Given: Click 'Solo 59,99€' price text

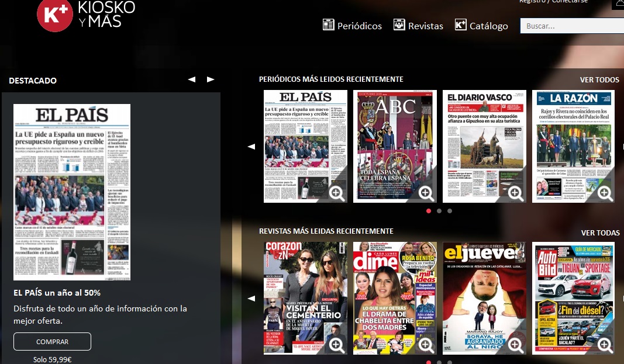Looking at the screenshot, I should click(x=52, y=360).
